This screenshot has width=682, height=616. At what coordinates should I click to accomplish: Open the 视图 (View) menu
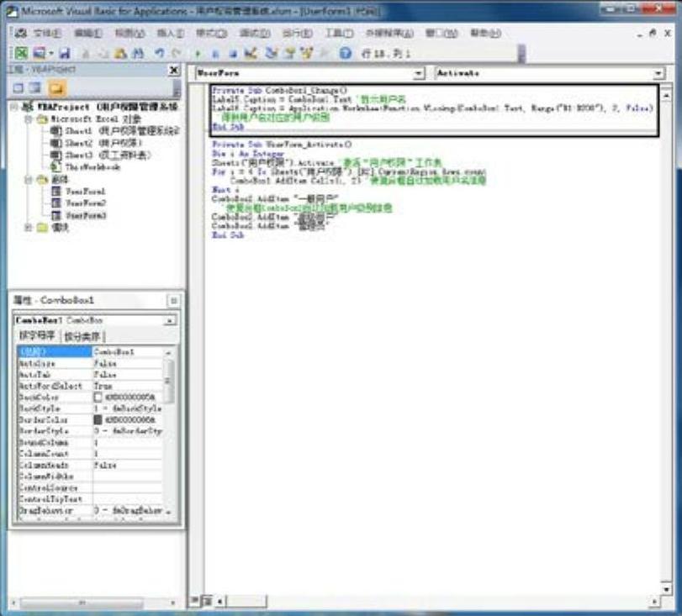(130, 33)
